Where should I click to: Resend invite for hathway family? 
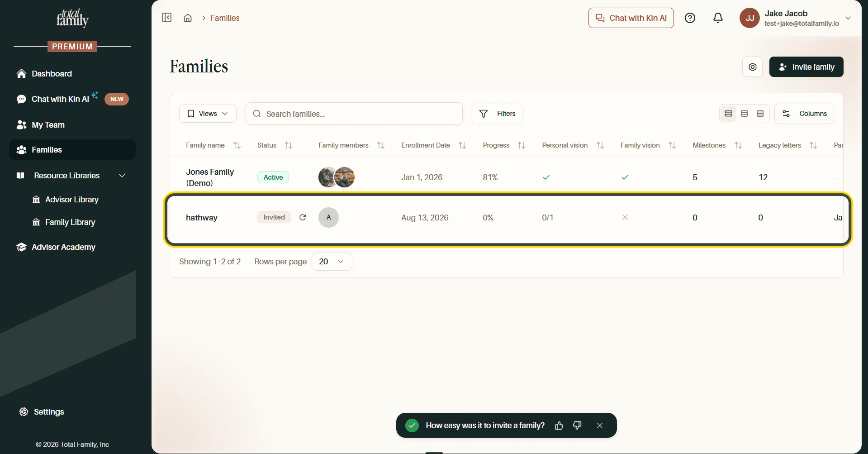pyautogui.click(x=303, y=217)
